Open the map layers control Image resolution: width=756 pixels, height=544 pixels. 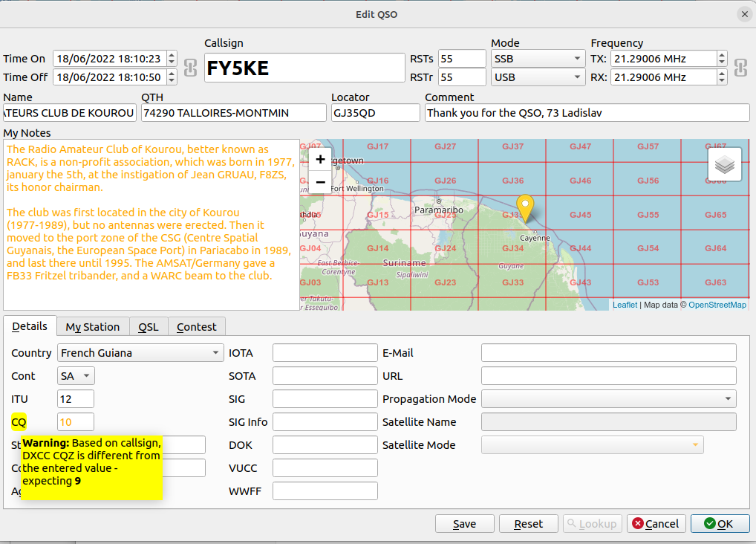pos(725,164)
